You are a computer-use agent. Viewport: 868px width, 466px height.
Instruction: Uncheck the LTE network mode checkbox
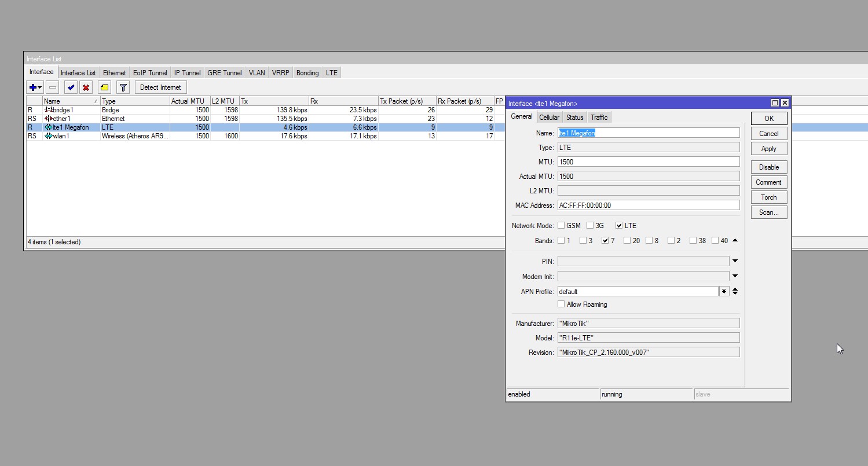pyautogui.click(x=619, y=226)
